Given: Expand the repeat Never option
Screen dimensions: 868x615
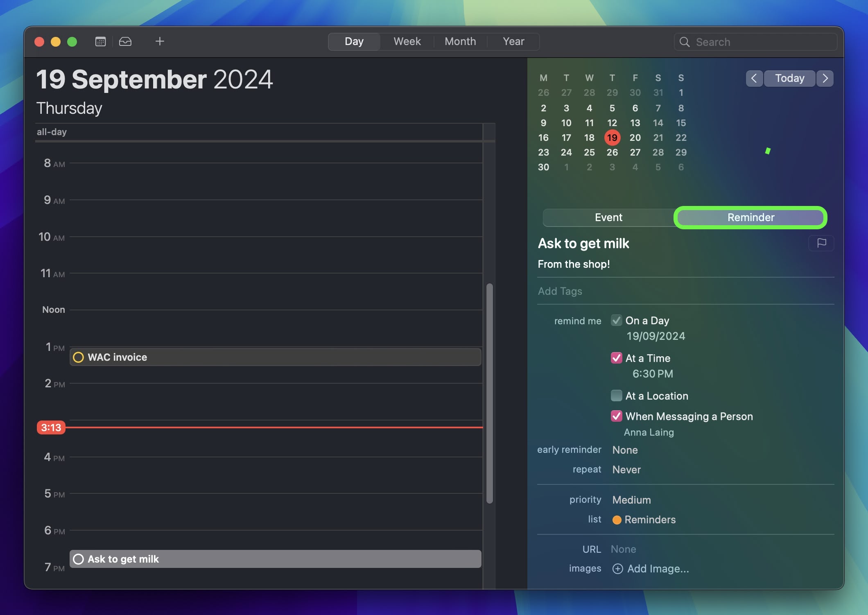Looking at the screenshot, I should point(626,468).
